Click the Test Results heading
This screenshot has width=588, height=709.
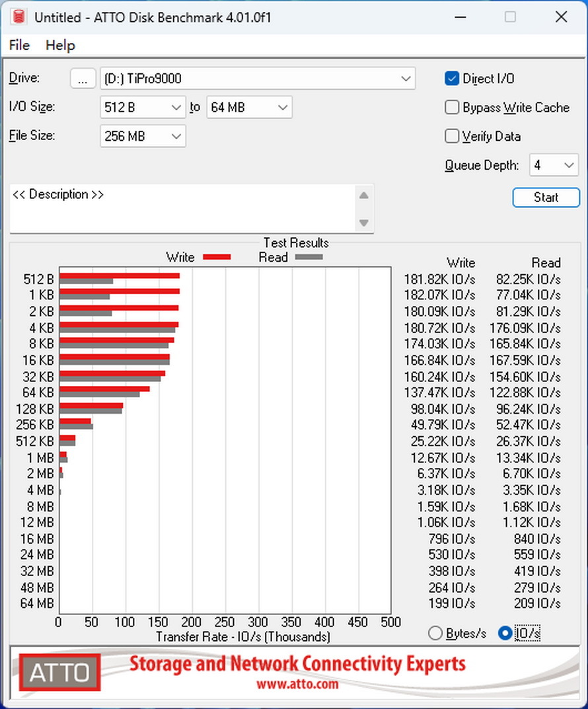click(296, 243)
